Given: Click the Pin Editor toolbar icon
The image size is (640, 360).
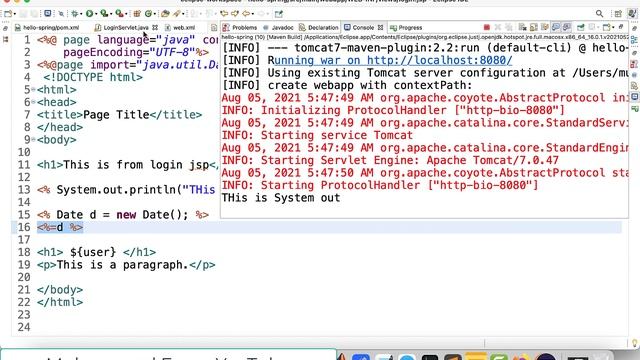Looking at the screenshot, I should (278, 13).
